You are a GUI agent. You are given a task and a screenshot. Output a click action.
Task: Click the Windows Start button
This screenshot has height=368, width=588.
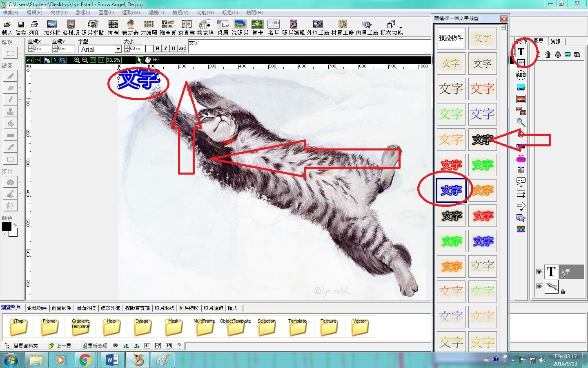(11, 360)
